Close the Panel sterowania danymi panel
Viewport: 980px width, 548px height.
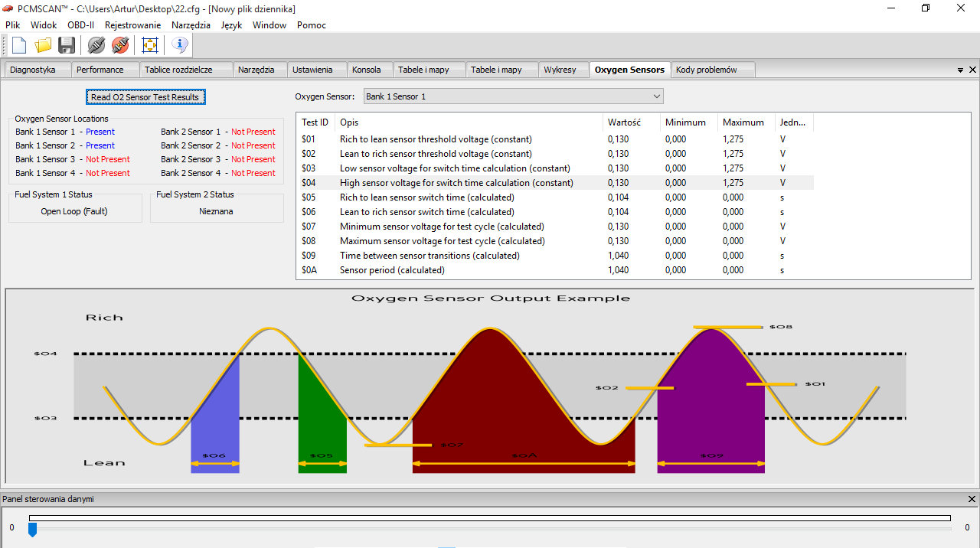click(972, 499)
